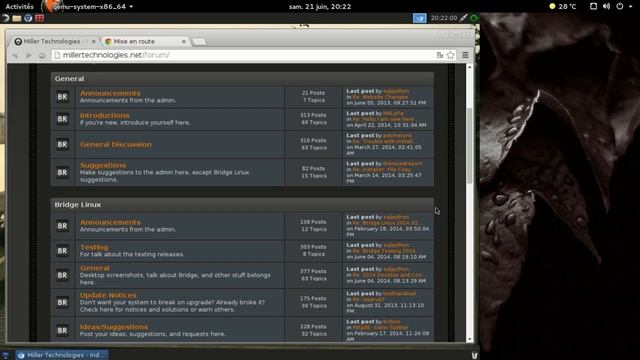Image resolution: width=640 pixels, height=360 pixels.
Task: Open the Bridge Linux General forum link
Action: (95, 268)
